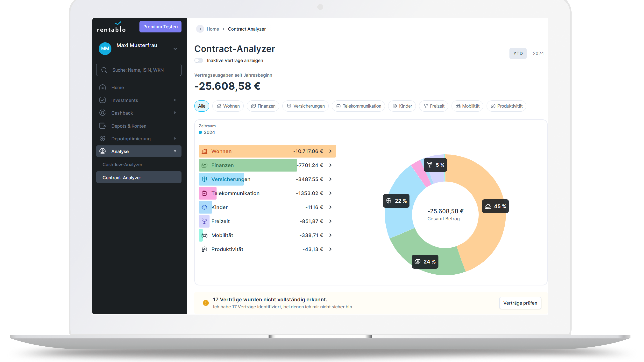Open Contract-Analyzer in sidebar
This screenshot has height=362, width=644.
[139, 177]
